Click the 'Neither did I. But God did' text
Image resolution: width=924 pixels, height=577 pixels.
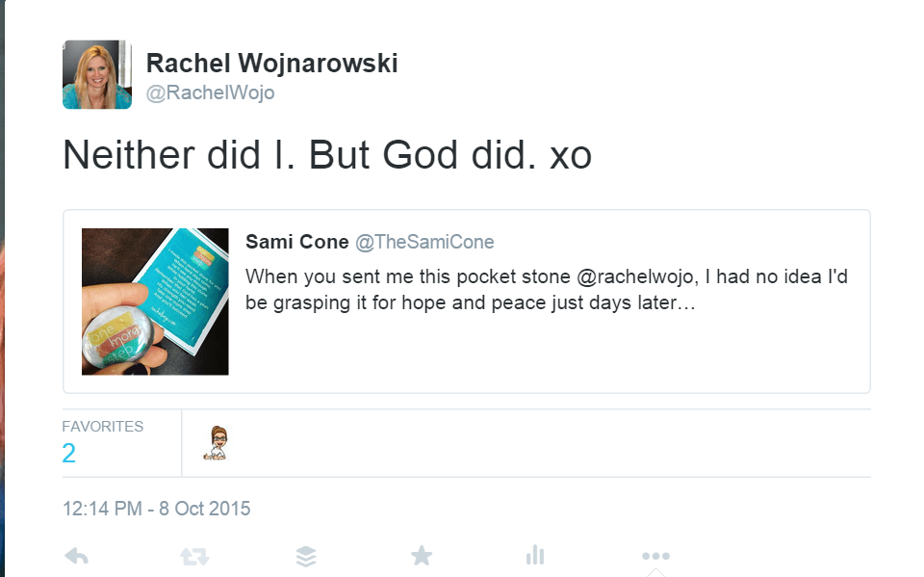point(326,155)
